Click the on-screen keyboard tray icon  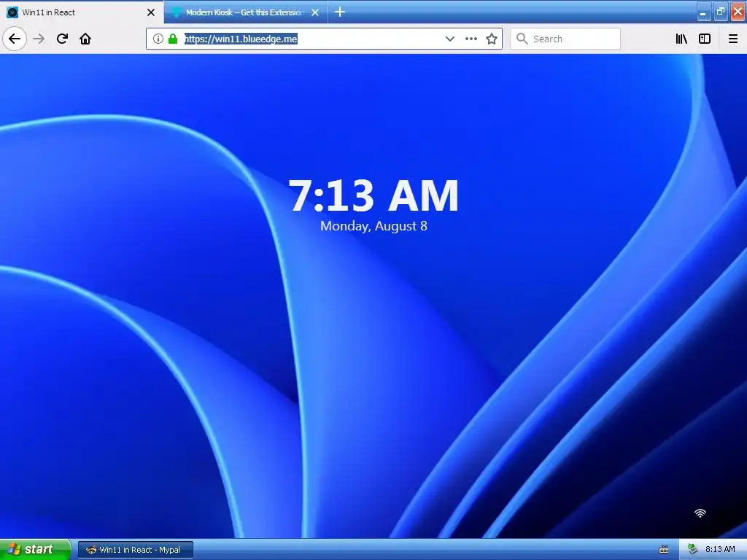click(x=664, y=550)
